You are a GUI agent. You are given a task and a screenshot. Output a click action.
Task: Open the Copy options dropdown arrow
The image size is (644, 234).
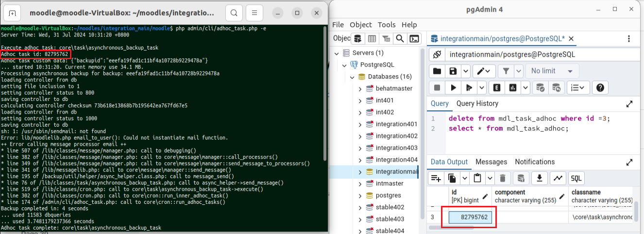coord(464,178)
